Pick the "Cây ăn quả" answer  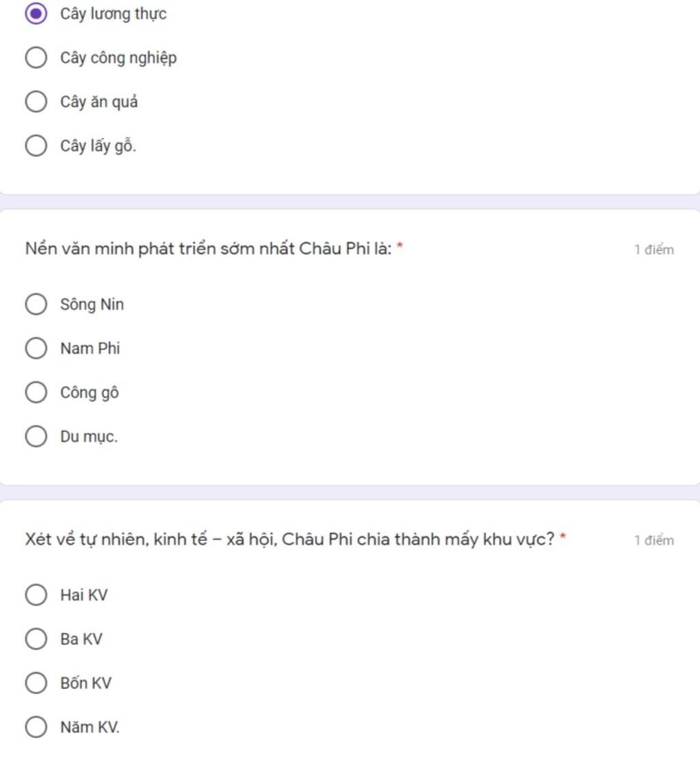point(36,102)
